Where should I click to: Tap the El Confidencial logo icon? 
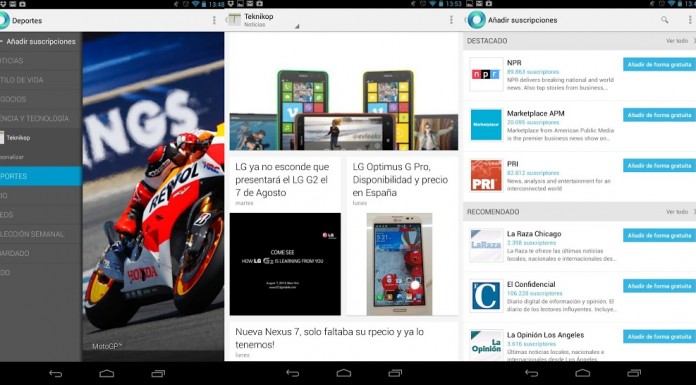pyautogui.click(x=486, y=296)
